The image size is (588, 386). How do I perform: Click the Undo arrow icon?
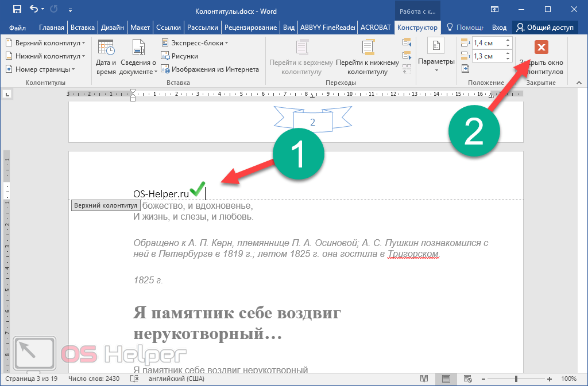pos(34,9)
